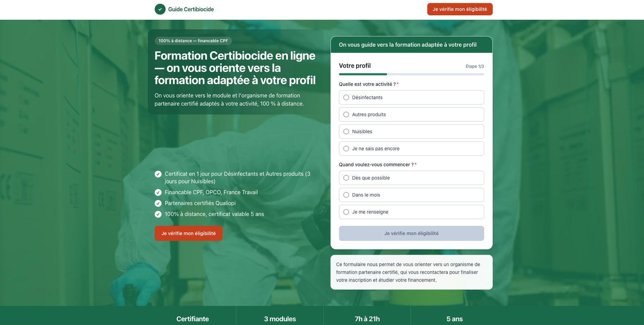Click the 100% à distance — financable CPF badge
Viewport: 644px width, 325px height.
pos(193,41)
